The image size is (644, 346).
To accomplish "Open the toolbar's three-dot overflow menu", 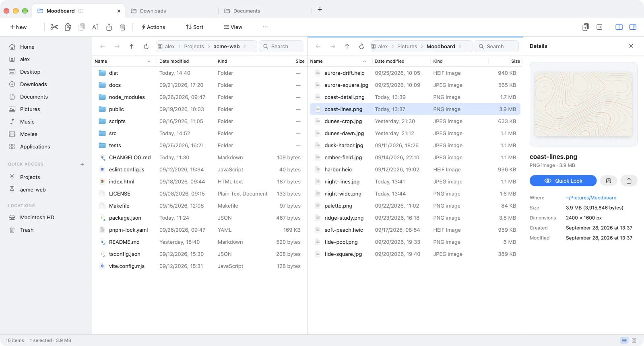I will coord(265,27).
